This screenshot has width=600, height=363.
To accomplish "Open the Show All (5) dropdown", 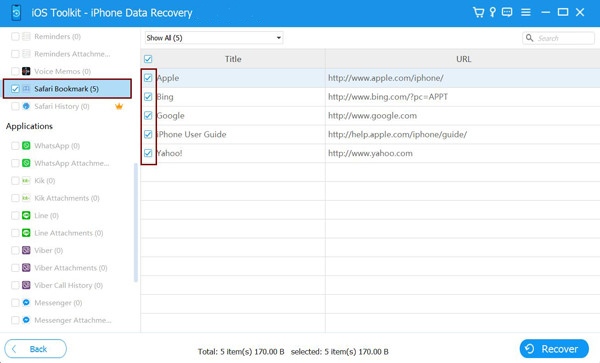I will (214, 38).
